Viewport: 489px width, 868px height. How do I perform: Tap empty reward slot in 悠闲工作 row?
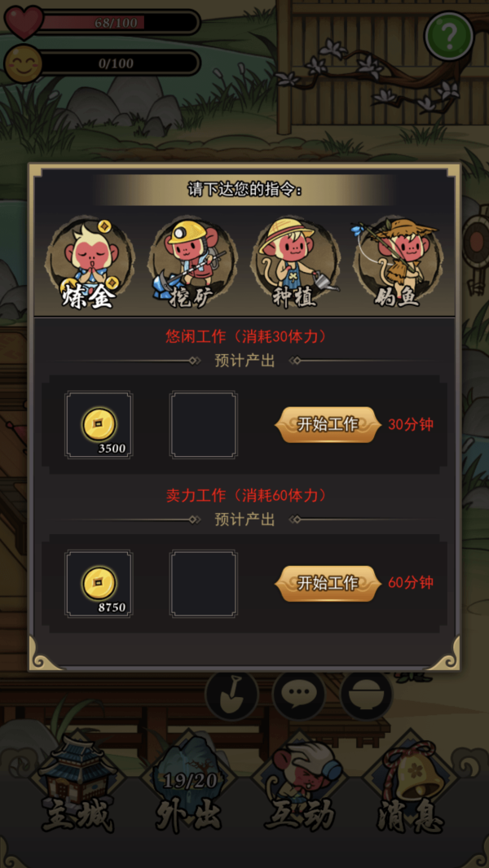203,424
